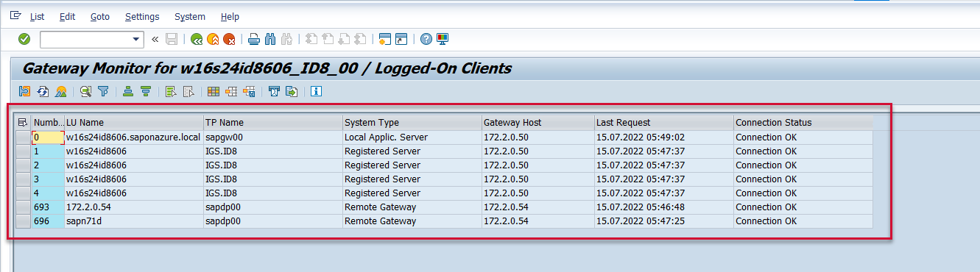Click the Refresh icon in application toolbar

click(43, 92)
